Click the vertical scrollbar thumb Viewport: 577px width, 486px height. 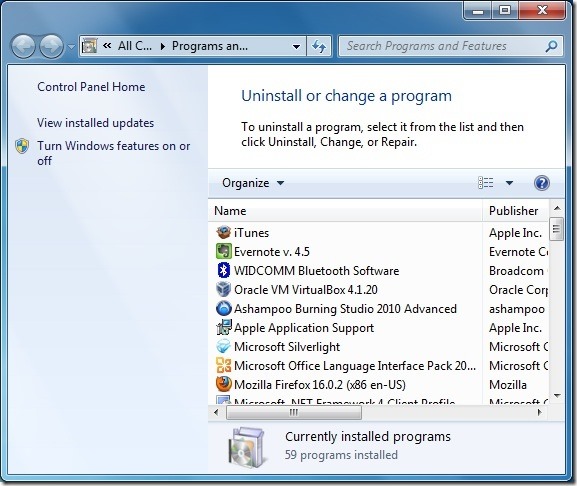click(556, 229)
